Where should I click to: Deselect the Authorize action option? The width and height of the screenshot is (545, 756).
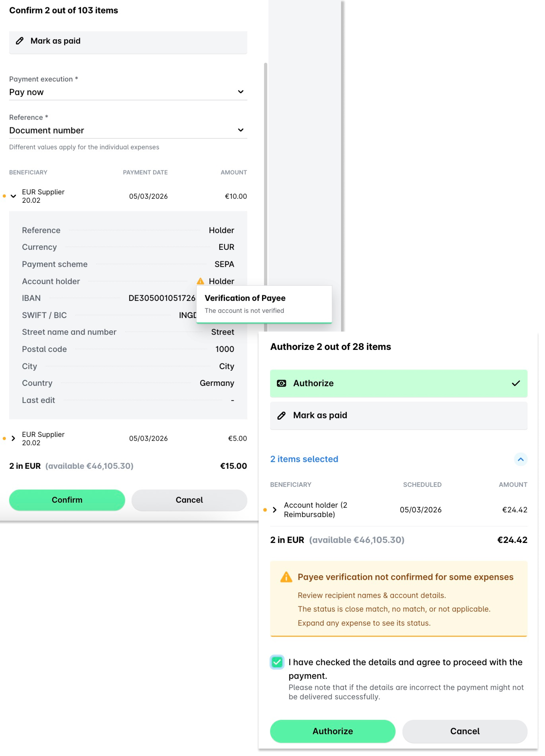399,383
